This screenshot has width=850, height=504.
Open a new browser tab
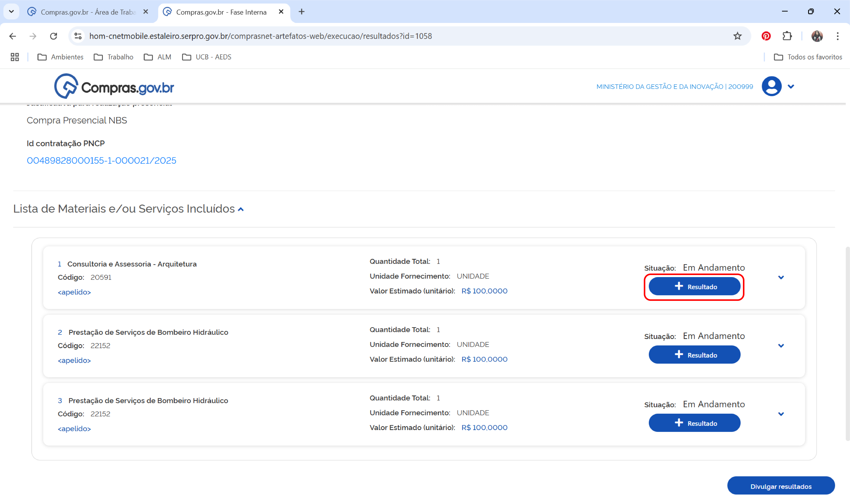pos(302,12)
